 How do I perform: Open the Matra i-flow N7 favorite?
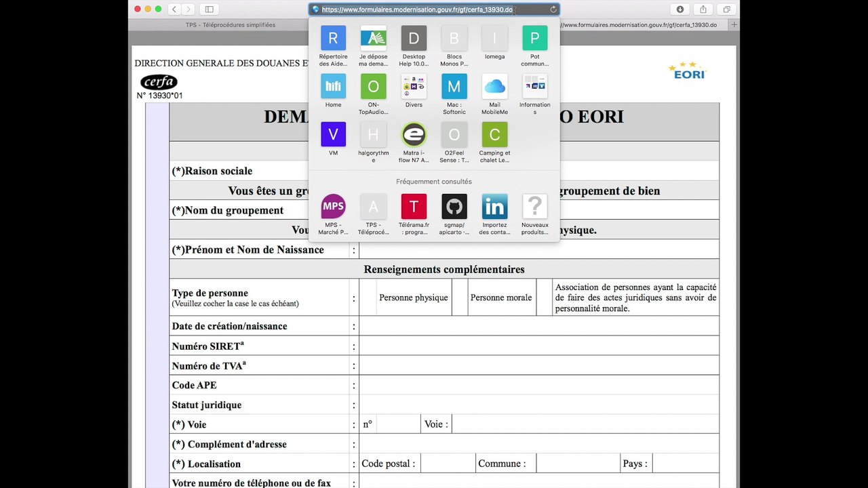point(414,142)
